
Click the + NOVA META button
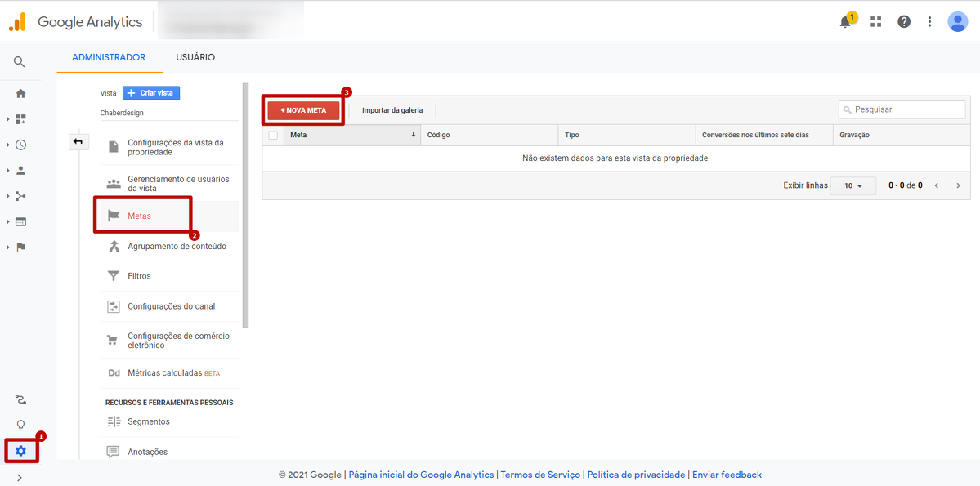click(303, 110)
